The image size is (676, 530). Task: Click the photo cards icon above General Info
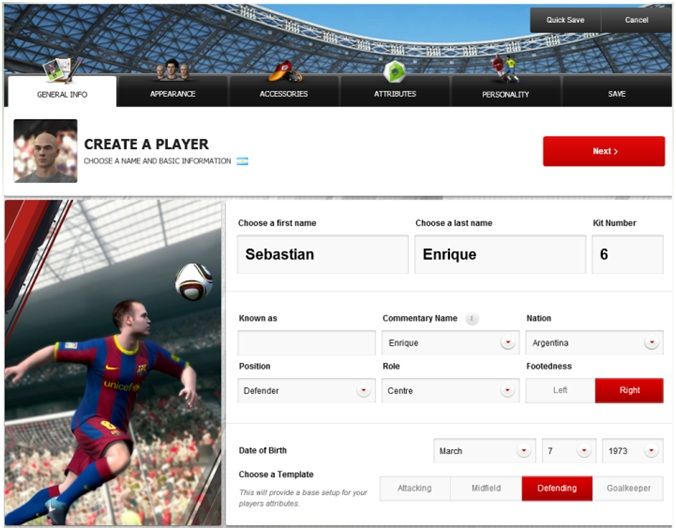pos(63,69)
